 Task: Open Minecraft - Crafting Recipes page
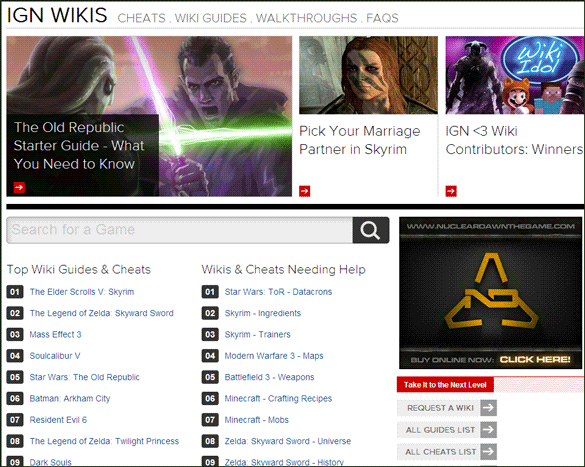click(278, 398)
